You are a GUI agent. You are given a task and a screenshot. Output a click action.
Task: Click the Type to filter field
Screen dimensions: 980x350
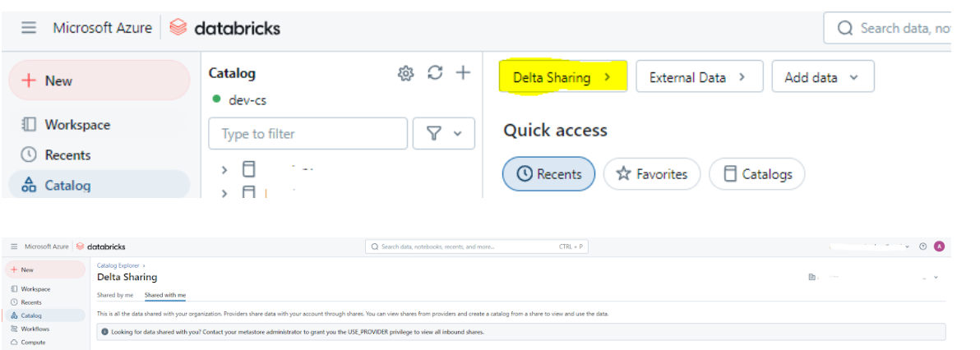point(307,133)
